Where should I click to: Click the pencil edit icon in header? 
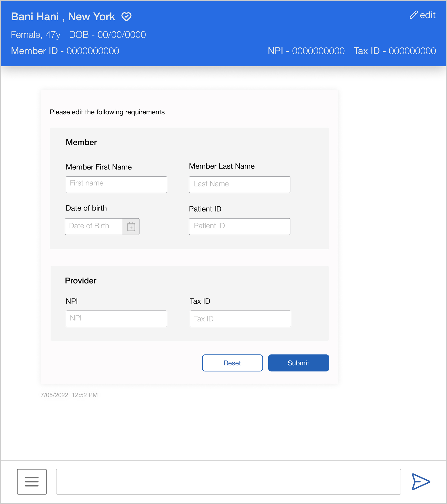point(414,15)
